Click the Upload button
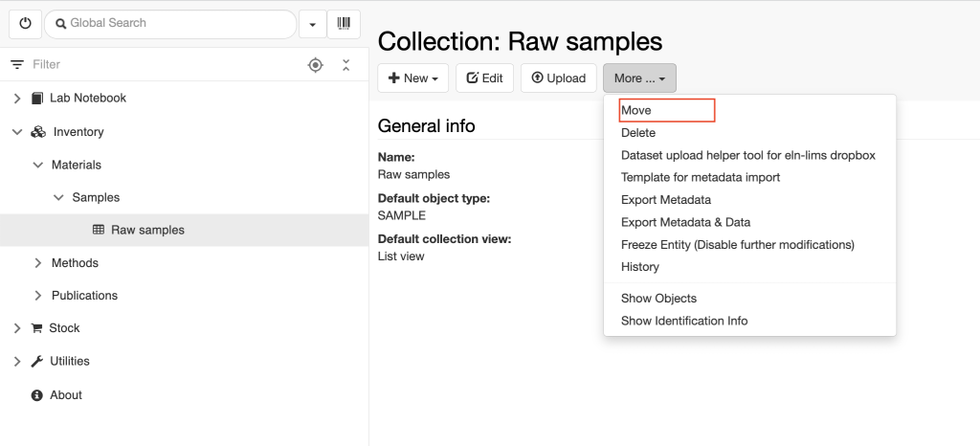 [x=559, y=78]
